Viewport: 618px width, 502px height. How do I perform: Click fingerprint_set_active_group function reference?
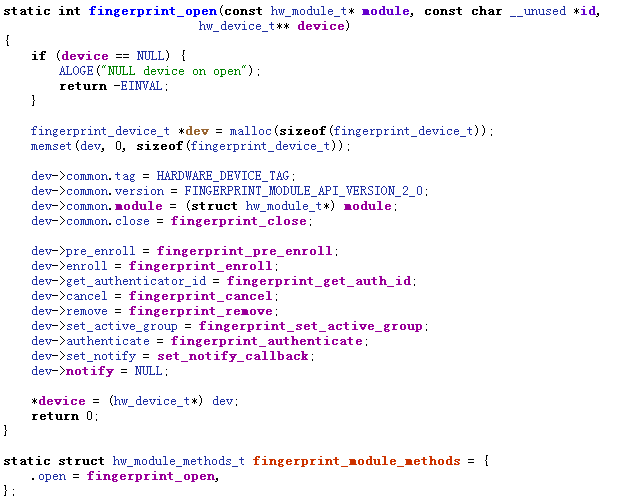311,326
